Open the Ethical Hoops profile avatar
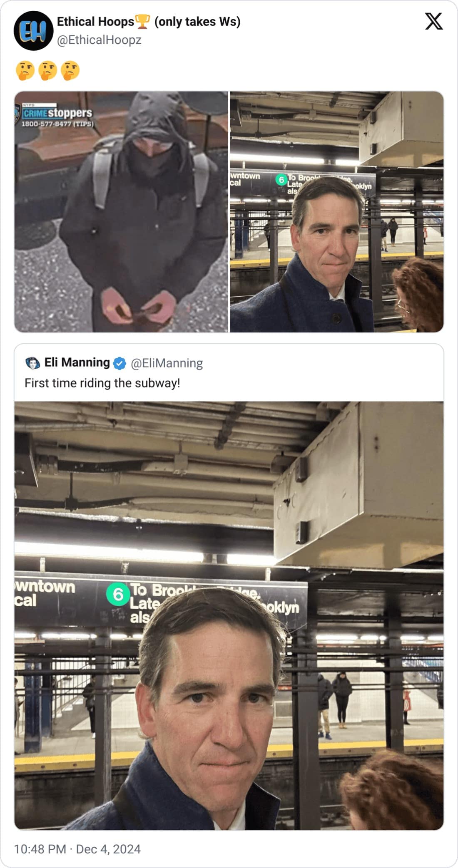This screenshot has width=458, height=868. pos(33,31)
